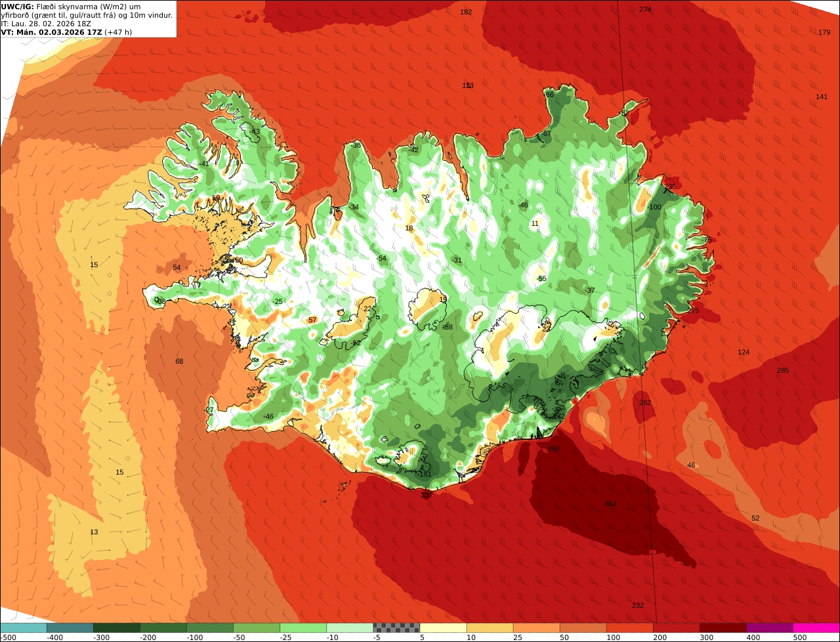Select the 66 value on the north coast
Viewport: 840px width, 642px height.
point(550,95)
